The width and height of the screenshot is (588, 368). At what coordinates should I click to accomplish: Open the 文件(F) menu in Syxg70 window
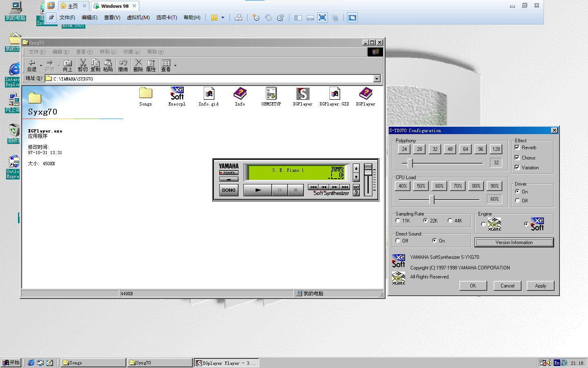[37, 52]
